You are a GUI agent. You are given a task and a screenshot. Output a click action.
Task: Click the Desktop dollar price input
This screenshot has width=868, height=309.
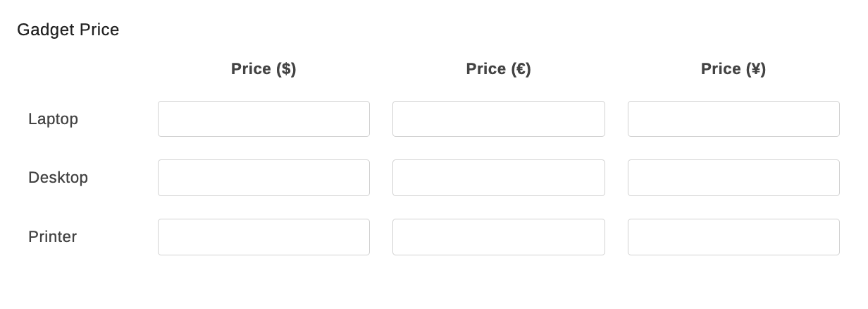coord(263,178)
